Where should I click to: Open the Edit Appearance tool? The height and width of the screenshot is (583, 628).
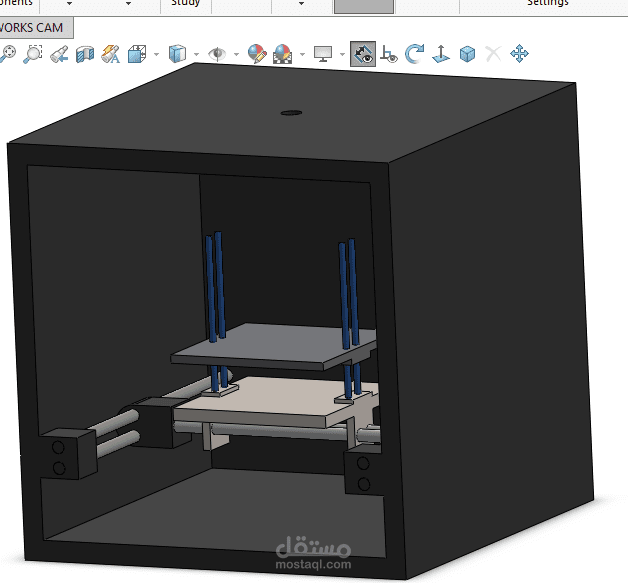pos(257,54)
